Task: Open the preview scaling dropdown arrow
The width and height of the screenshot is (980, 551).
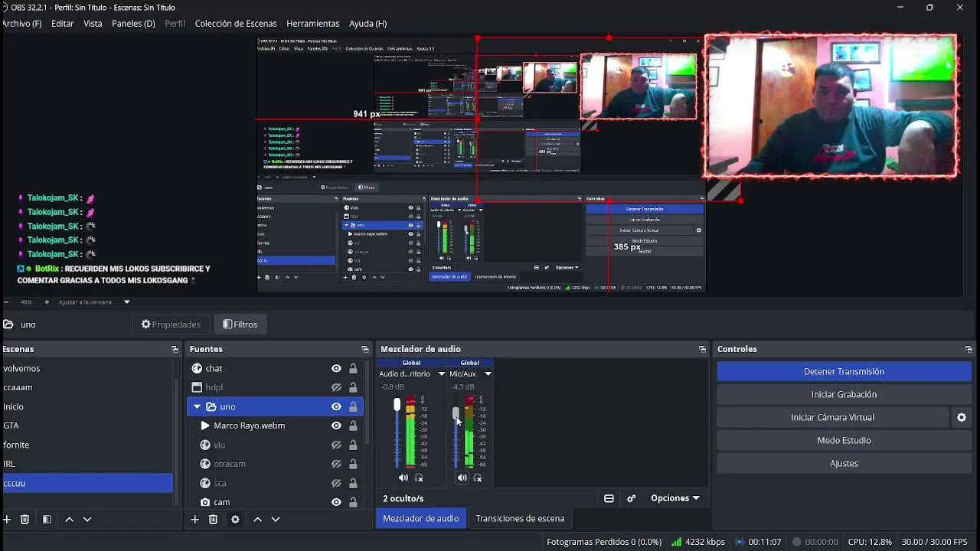Action: (x=127, y=302)
